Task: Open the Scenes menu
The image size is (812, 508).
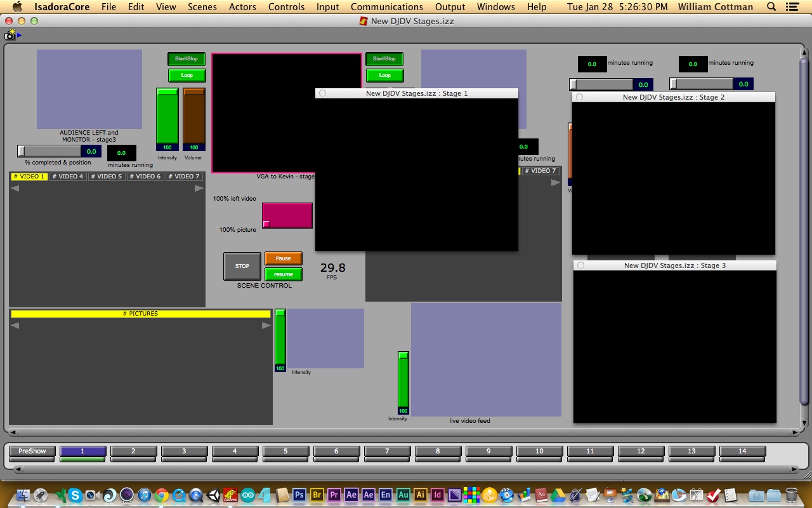Action: pos(202,7)
